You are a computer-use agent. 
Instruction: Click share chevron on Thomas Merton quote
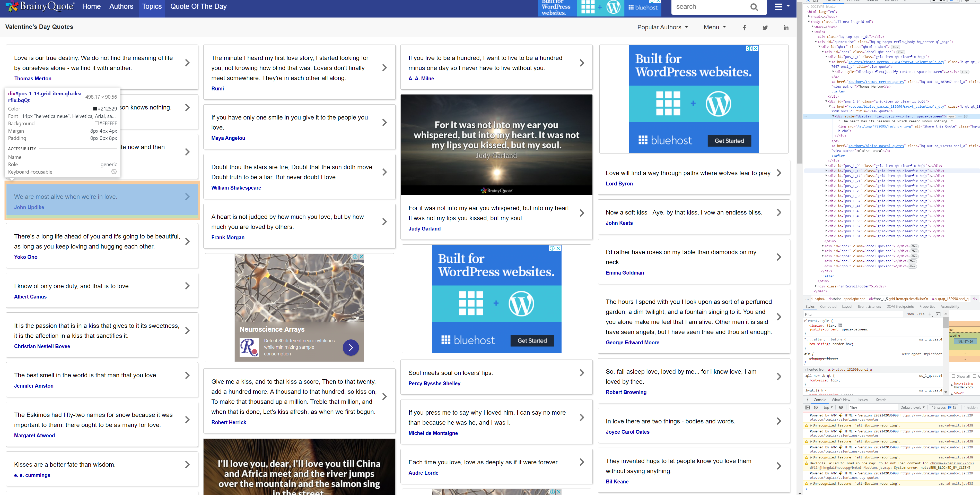[x=187, y=63]
